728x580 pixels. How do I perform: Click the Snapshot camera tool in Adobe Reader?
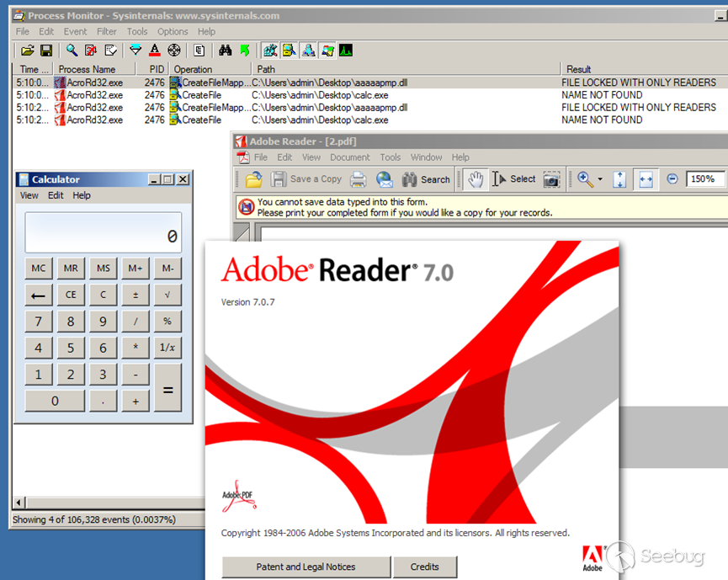551,178
